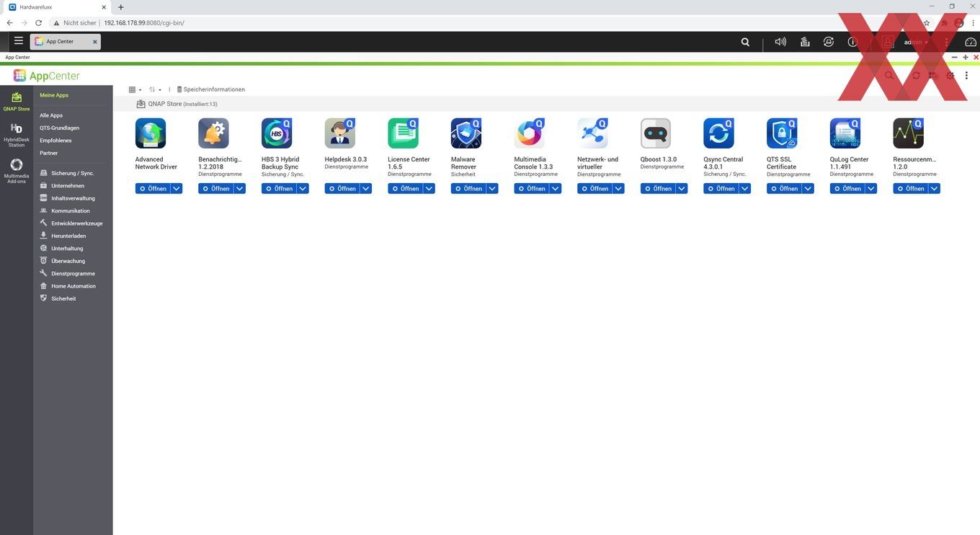Select Alle Apps category
Screen dimensions: 980x535
pos(51,115)
